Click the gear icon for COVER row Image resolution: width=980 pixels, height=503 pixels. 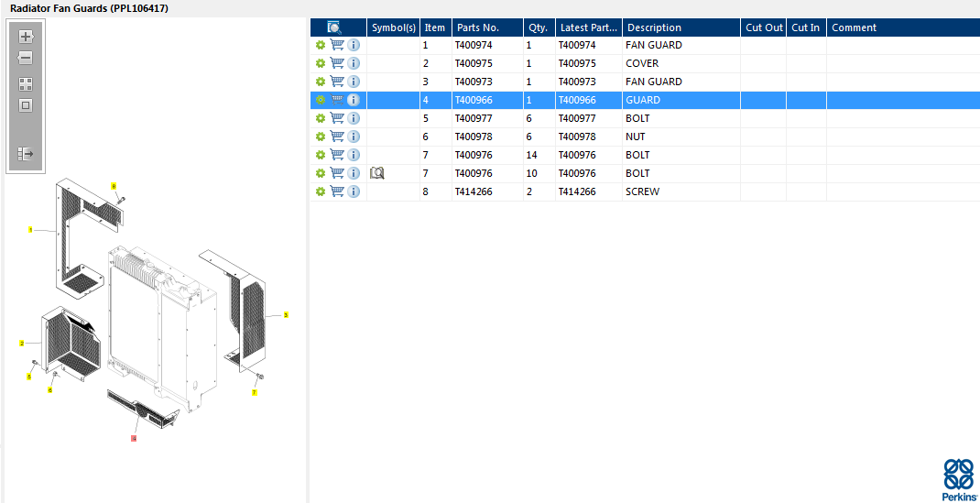(321, 63)
